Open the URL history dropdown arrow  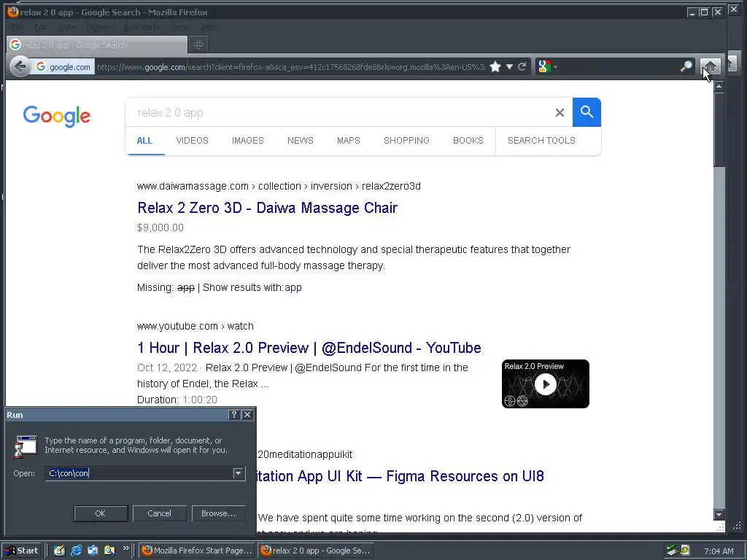pos(509,66)
